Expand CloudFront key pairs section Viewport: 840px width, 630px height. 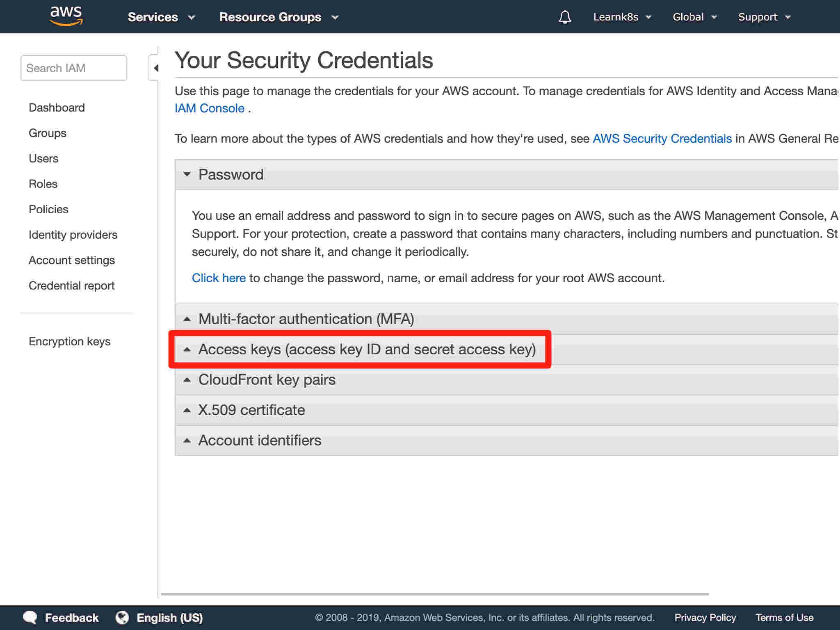click(507, 379)
